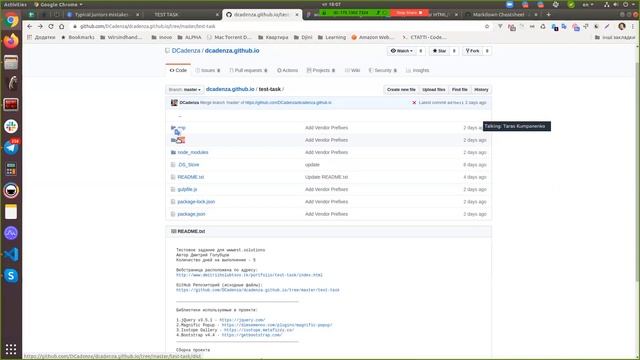The image size is (640, 360).
Task: Open the Learning bookmarks folder
Action: pos(331,37)
